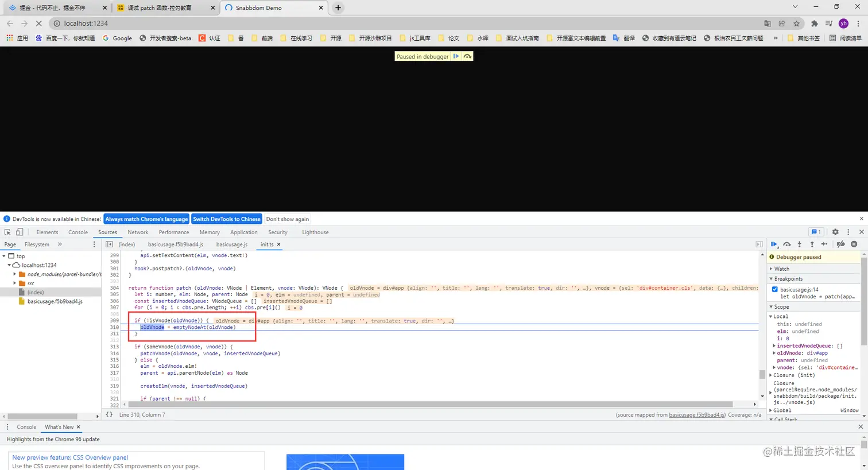Open the media controls icon

[x=829, y=24]
